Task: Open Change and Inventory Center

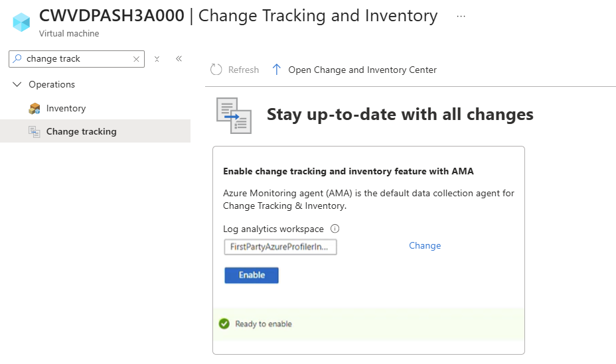Action: pyautogui.click(x=362, y=70)
